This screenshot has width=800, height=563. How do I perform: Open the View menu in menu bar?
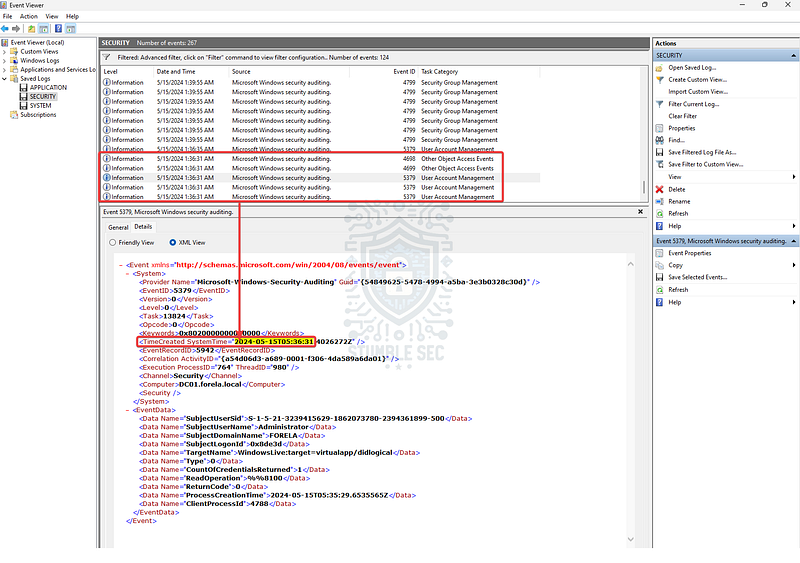[52, 16]
